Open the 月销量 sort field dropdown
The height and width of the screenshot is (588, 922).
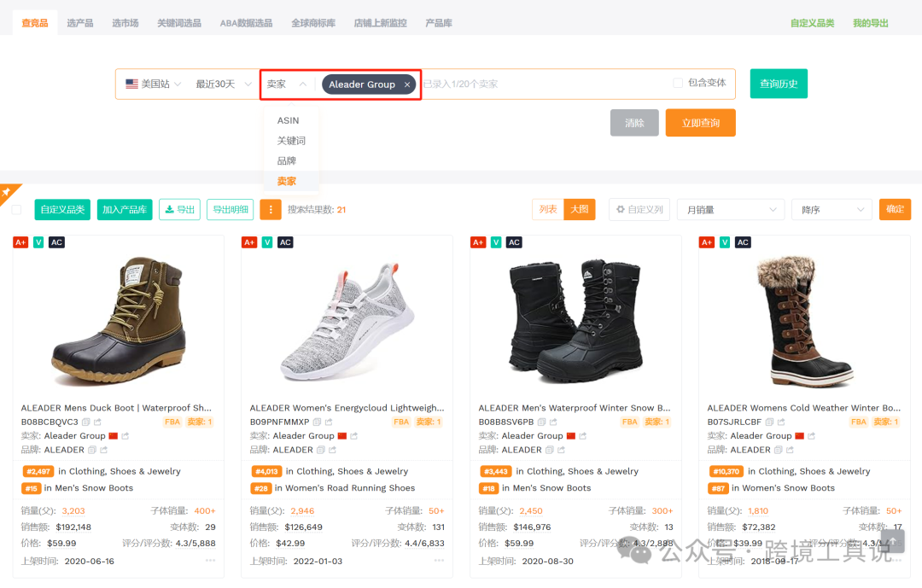(x=731, y=210)
